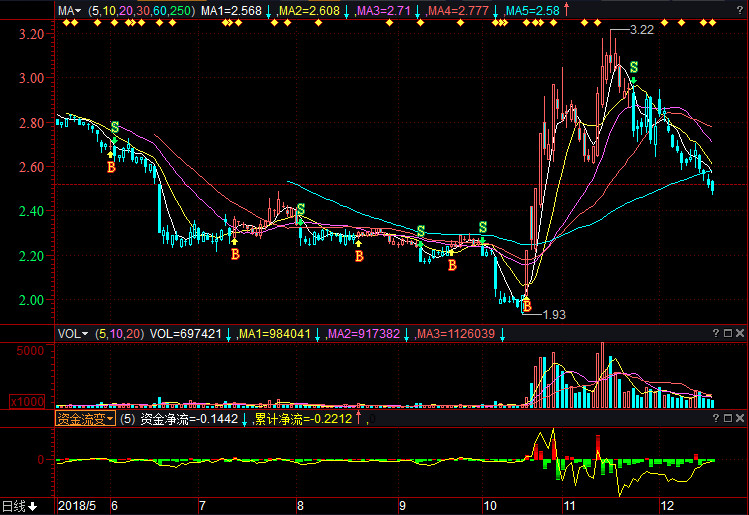Click the 2.40 price axis label
This screenshot has height=515, width=749.
[x=32, y=211]
